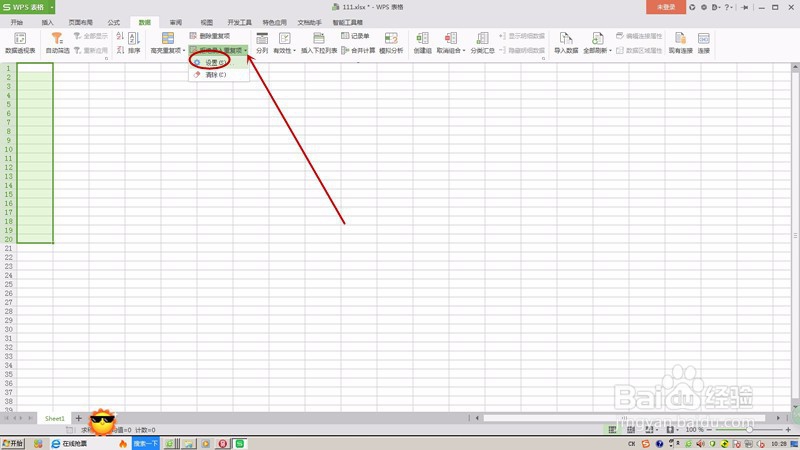The width and height of the screenshot is (800, 450).
Task: Open the 智能工具箱 tab
Action: (347, 22)
